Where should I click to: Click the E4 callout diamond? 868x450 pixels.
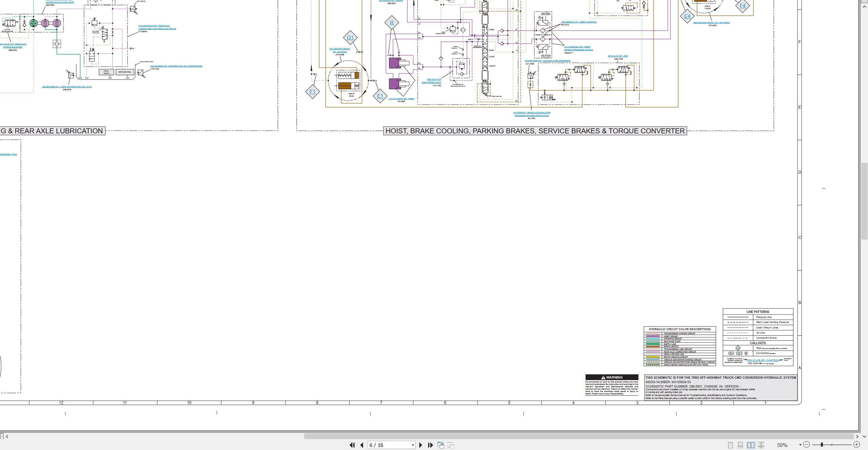coord(687,16)
